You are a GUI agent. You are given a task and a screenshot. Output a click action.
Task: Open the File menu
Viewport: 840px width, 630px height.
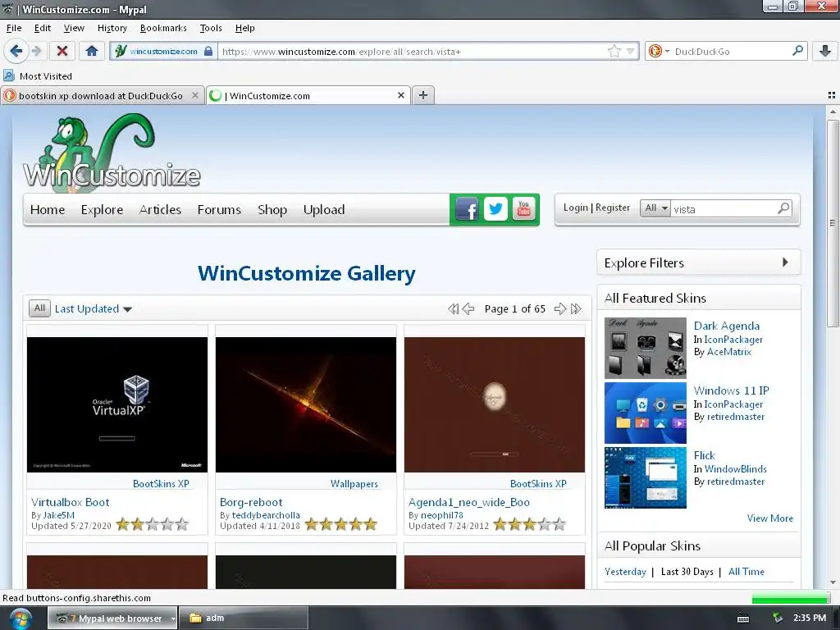[14, 28]
